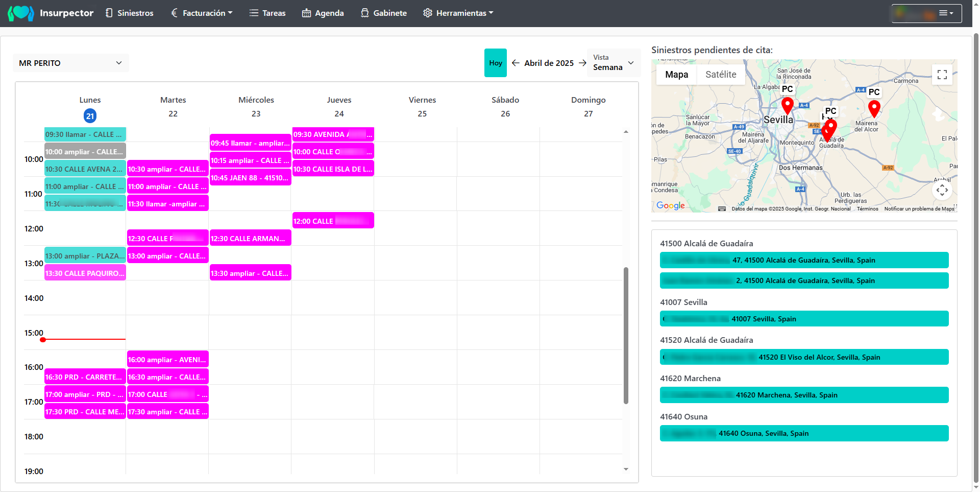Switch map to Satélite view

click(720, 75)
